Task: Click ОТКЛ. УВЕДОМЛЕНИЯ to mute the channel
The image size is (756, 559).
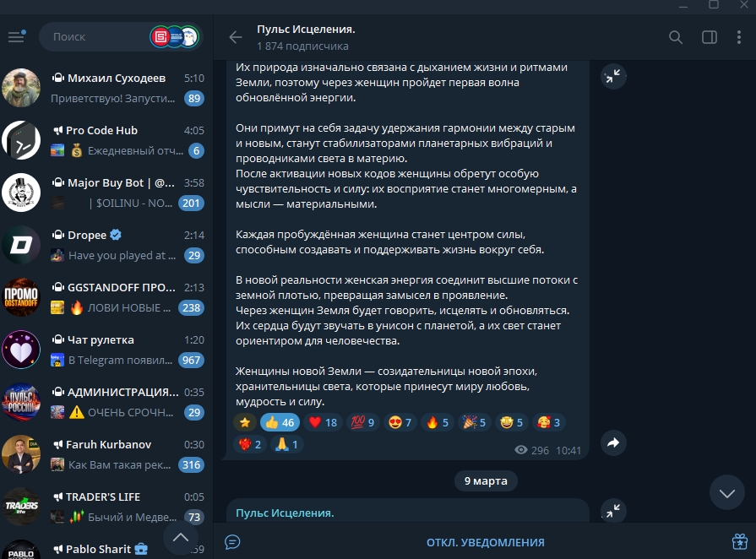Action: (485, 542)
